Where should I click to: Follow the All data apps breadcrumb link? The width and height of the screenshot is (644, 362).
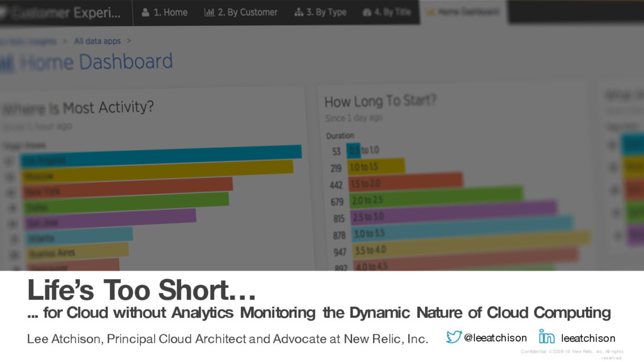tap(97, 41)
